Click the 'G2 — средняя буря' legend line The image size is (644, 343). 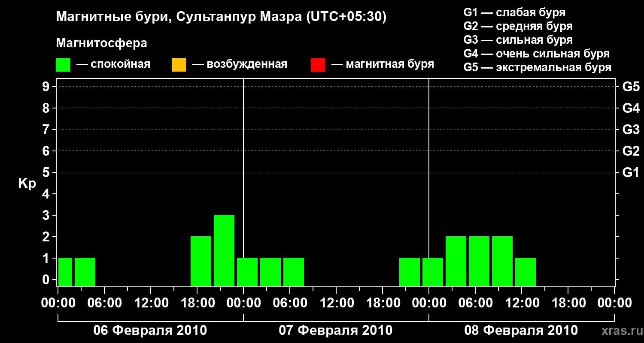click(x=518, y=26)
